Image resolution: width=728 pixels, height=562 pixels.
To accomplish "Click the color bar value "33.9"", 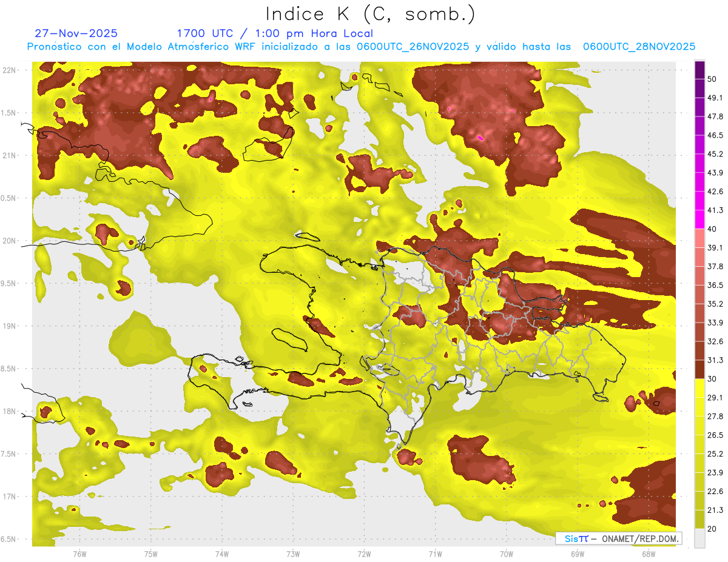I will (715, 323).
